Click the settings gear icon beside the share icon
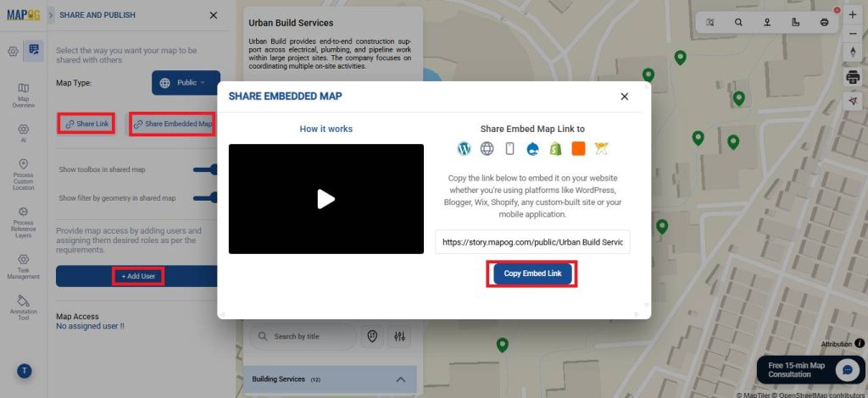868x398 pixels. coord(13,52)
